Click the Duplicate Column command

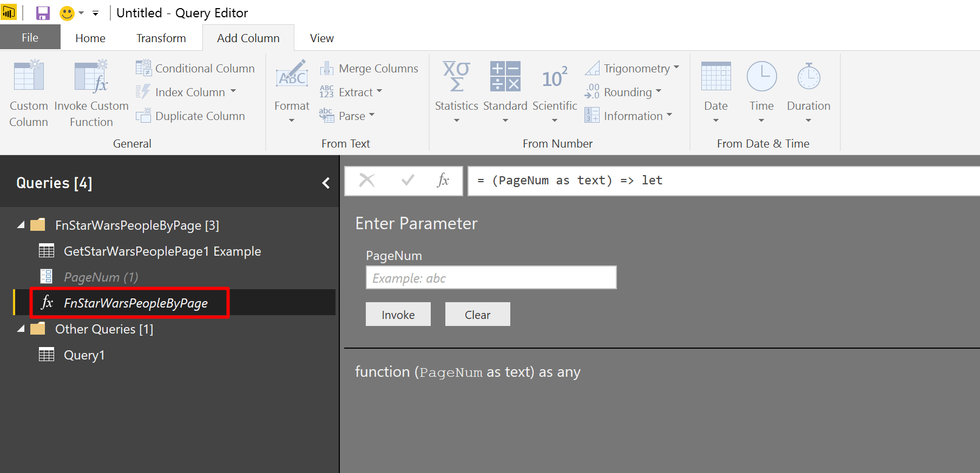190,116
